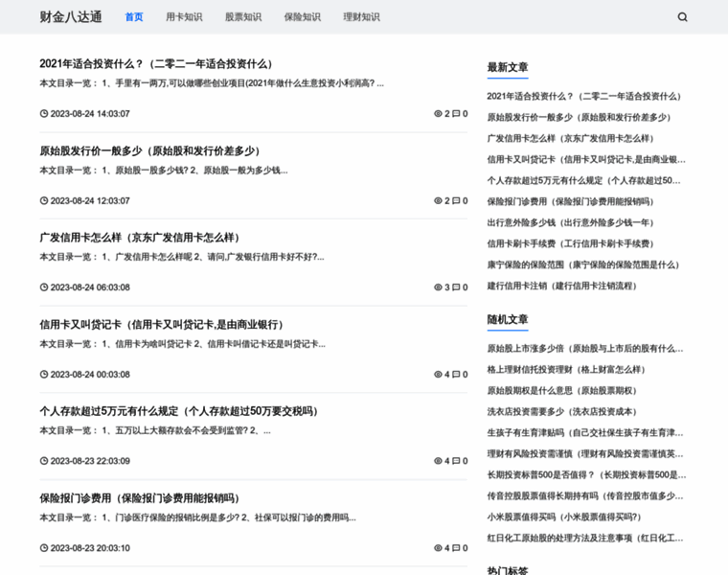Screen dimensions: 728x575
Task: Open main-list article 广发信用卡怎么样
Action: coord(140,238)
